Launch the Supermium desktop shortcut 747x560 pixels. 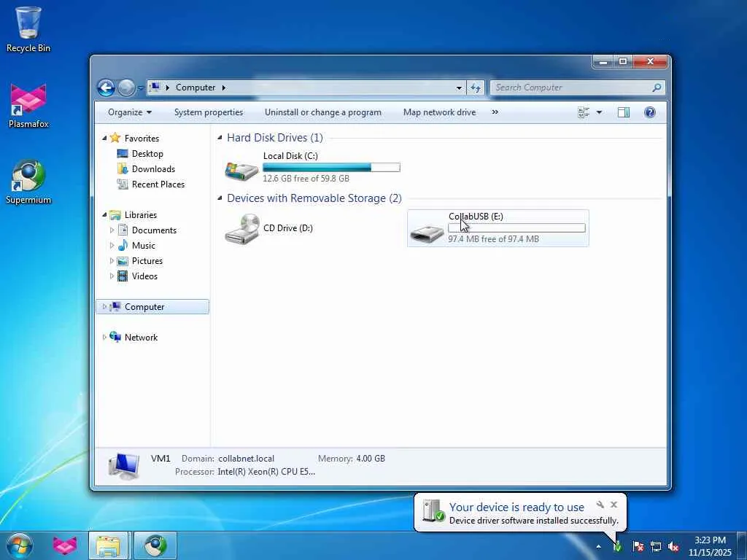pos(28,182)
